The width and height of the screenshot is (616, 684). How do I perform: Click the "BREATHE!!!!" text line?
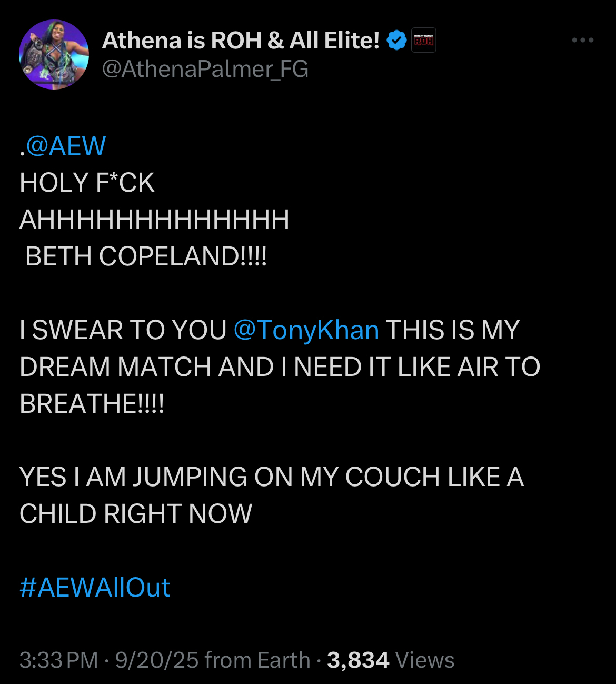pyautogui.click(x=92, y=404)
